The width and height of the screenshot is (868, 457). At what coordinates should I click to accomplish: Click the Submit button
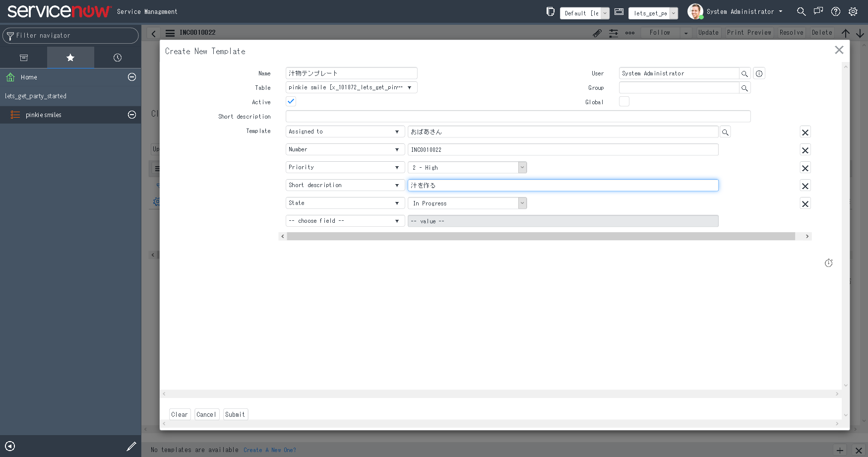235,414
